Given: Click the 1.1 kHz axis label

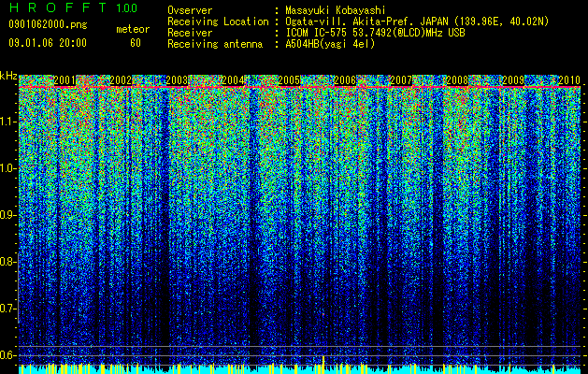Looking at the screenshot, I should click(x=8, y=122).
